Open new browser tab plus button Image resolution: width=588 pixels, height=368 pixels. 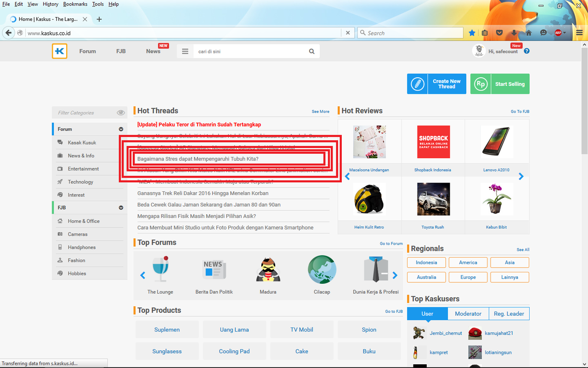pyautogui.click(x=99, y=19)
